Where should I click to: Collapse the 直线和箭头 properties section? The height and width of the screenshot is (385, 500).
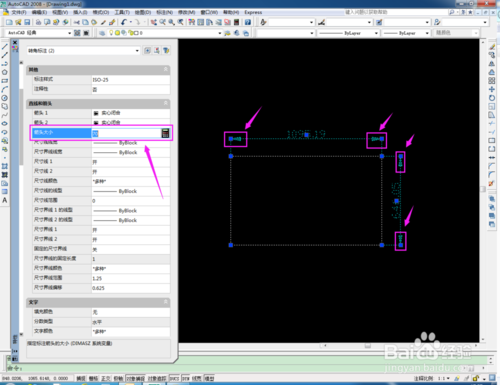(166, 103)
